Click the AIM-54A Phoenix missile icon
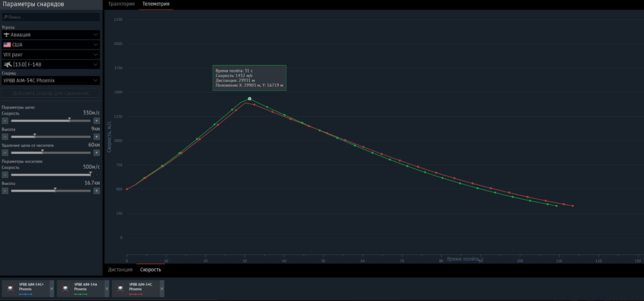 (x=64, y=289)
